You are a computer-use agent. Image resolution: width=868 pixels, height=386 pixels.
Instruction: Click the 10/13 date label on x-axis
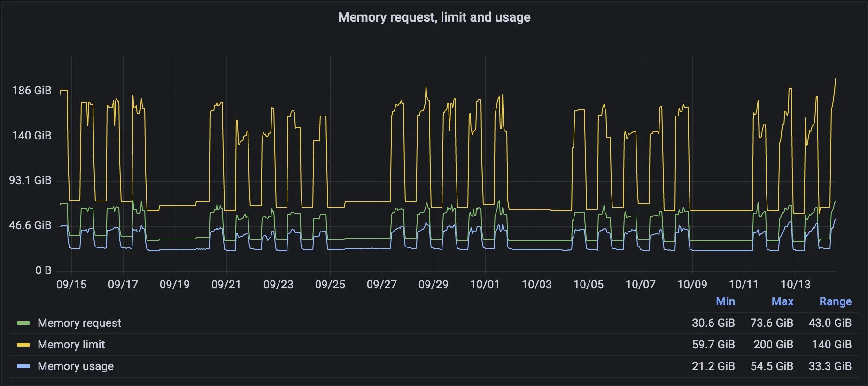click(x=795, y=285)
